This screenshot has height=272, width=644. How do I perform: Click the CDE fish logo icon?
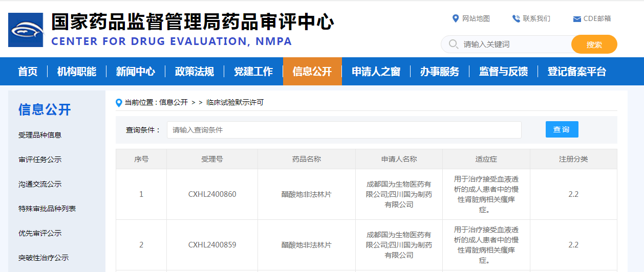(x=26, y=30)
